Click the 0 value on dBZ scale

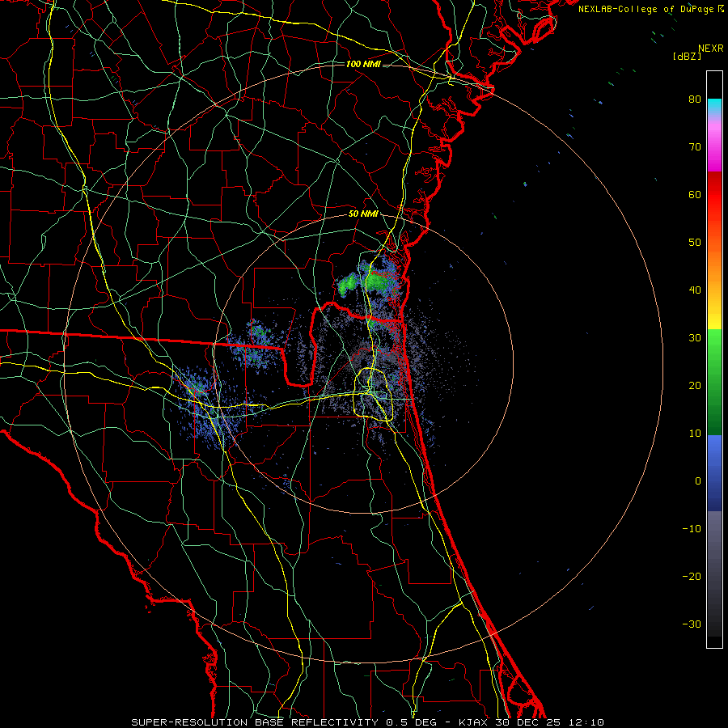point(698,481)
